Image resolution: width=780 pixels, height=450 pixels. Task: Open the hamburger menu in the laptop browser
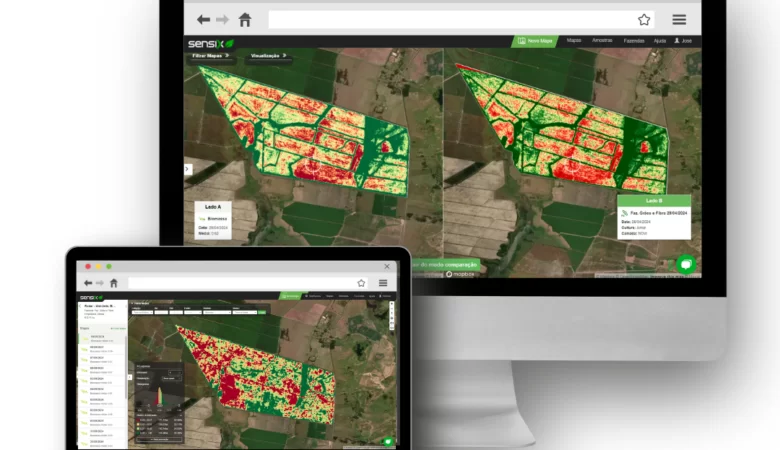tap(383, 283)
